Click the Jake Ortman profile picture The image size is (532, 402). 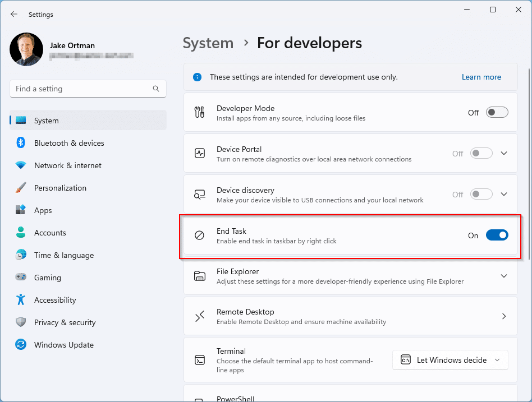pos(26,49)
